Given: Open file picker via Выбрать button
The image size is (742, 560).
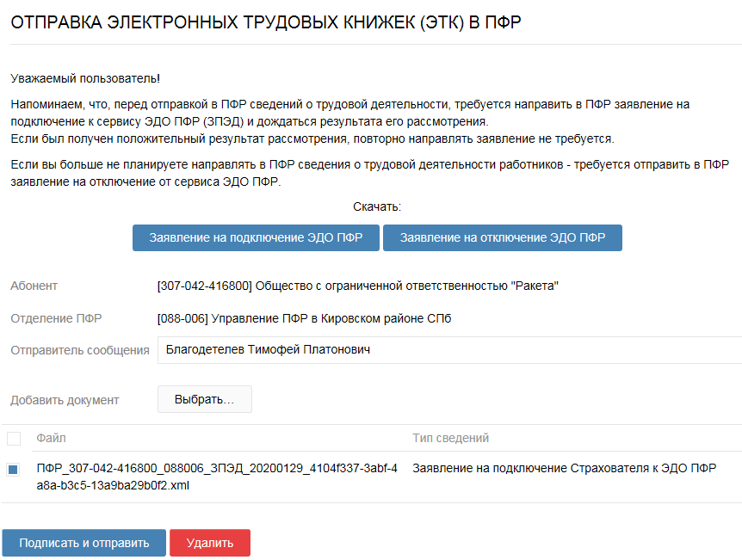Looking at the screenshot, I should [x=204, y=398].
